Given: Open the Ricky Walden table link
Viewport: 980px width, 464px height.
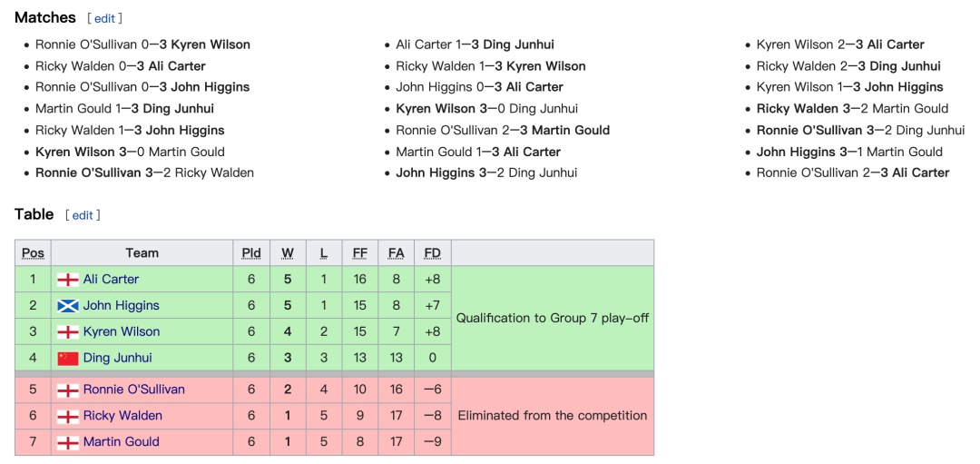Looking at the screenshot, I should coord(122,416).
